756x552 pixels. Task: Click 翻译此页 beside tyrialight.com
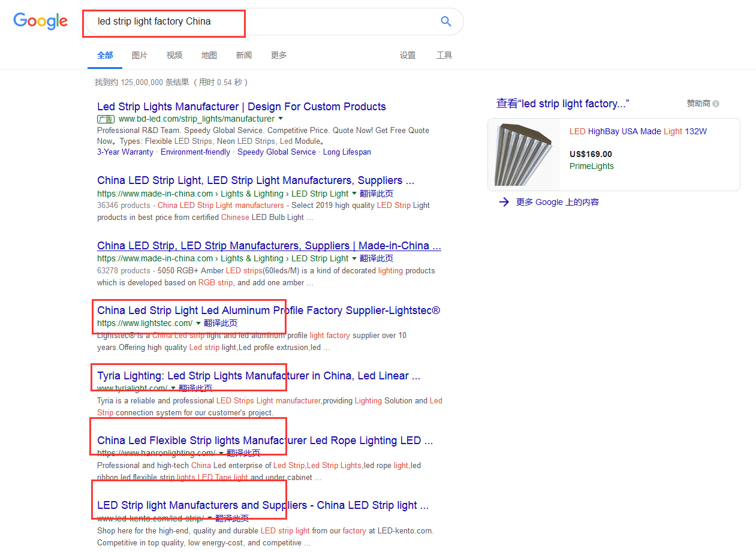(x=195, y=388)
